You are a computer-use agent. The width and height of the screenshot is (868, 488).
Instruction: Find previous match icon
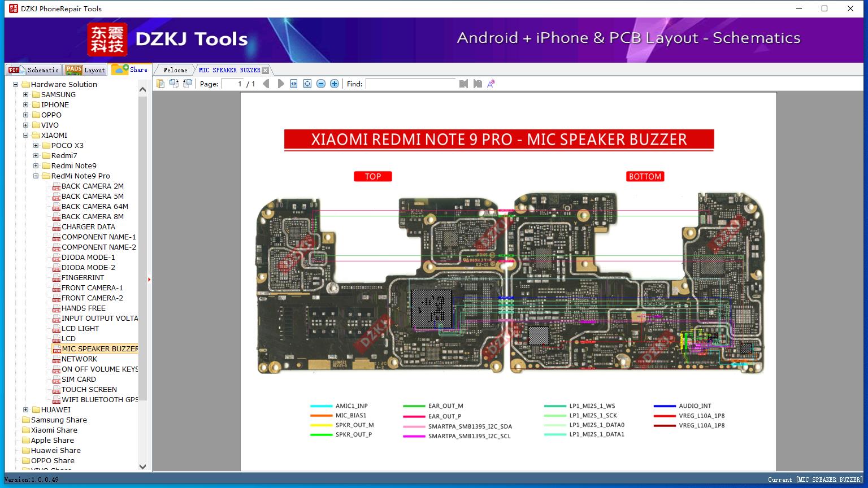(464, 84)
